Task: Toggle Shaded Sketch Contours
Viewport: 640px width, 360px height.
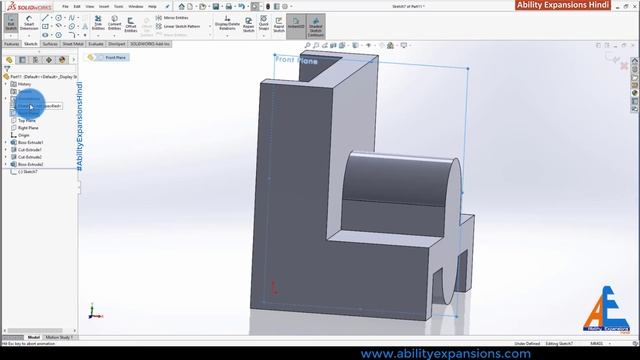Action: tap(316, 26)
